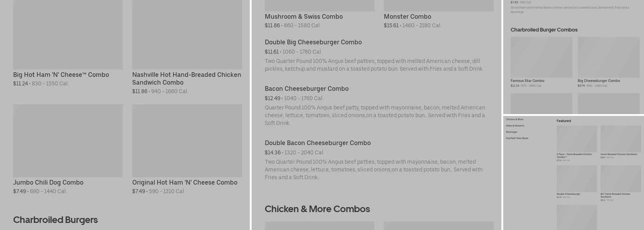This screenshot has height=230, width=644.
Task: Select the Jumbo Chili Dog Combo image
Action: (x=68, y=140)
